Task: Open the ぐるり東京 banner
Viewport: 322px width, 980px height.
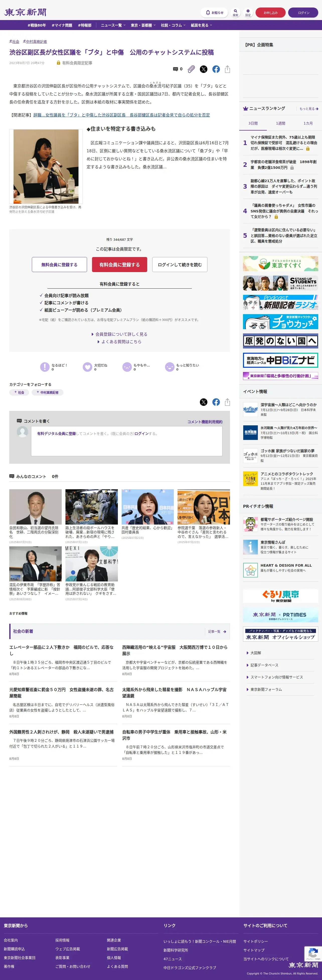Action: pyautogui.click(x=280, y=596)
